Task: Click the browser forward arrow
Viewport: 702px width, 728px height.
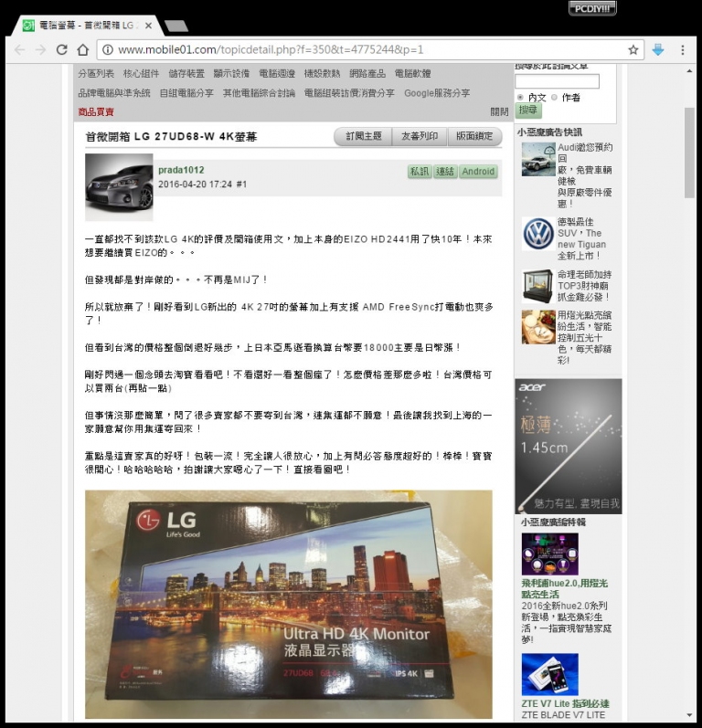Action: tap(41, 49)
